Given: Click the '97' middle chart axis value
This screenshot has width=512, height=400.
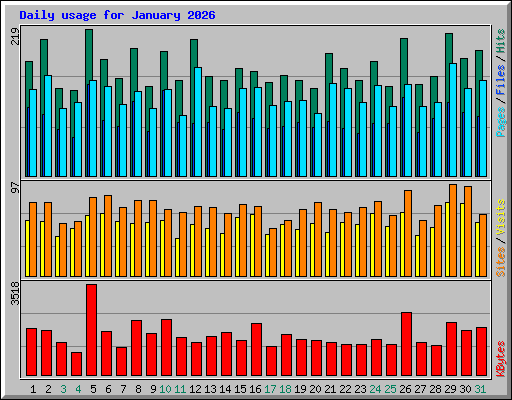Looking at the screenshot, I should tap(16, 188).
